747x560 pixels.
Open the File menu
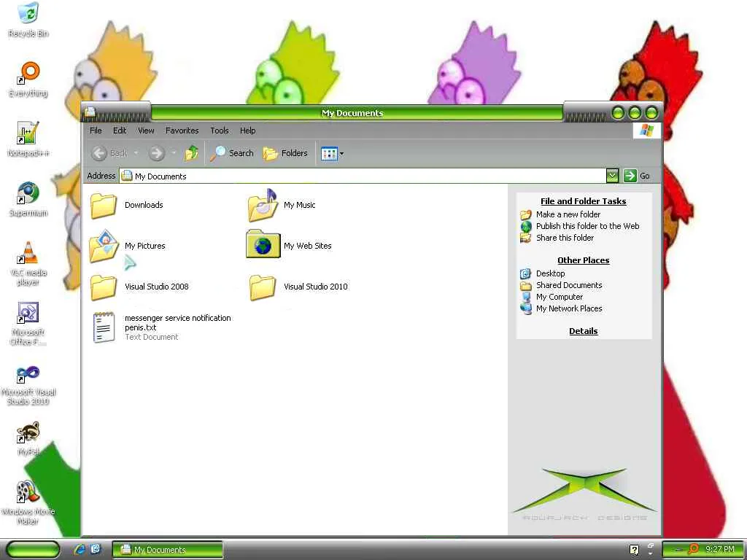pyautogui.click(x=96, y=131)
